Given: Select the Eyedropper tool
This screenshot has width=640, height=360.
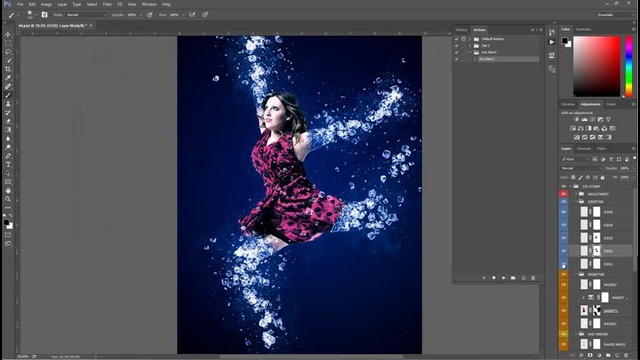Looking at the screenshot, I should point(8,78).
